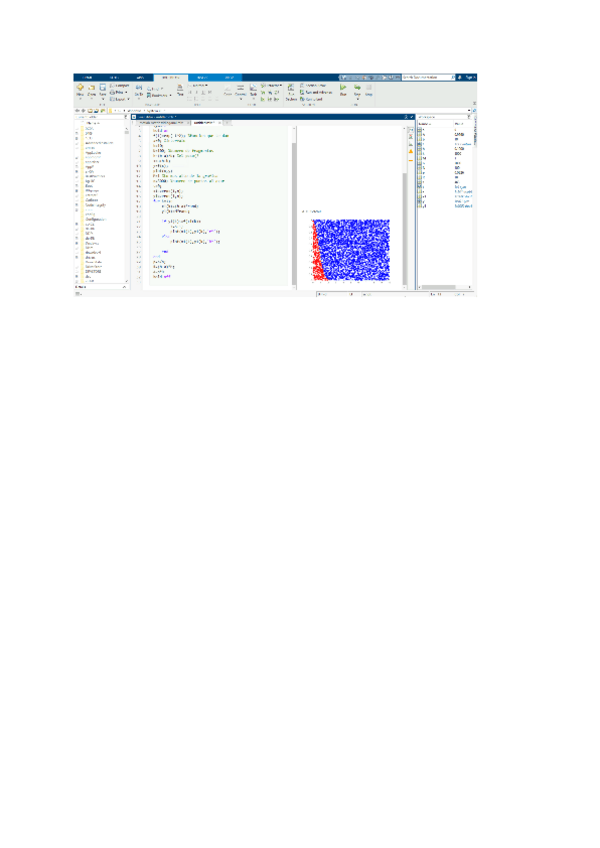The height and width of the screenshot is (848, 600).
Task: Open the Current Folder panel actions menu
Action: [127, 117]
